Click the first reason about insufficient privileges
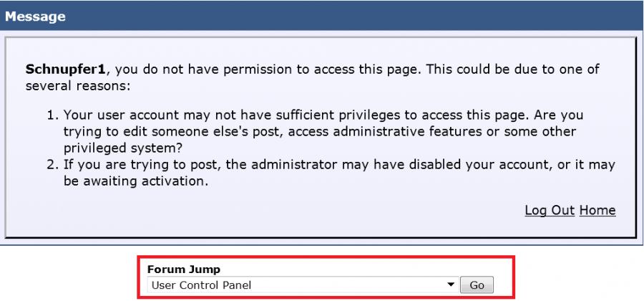 click(329, 115)
